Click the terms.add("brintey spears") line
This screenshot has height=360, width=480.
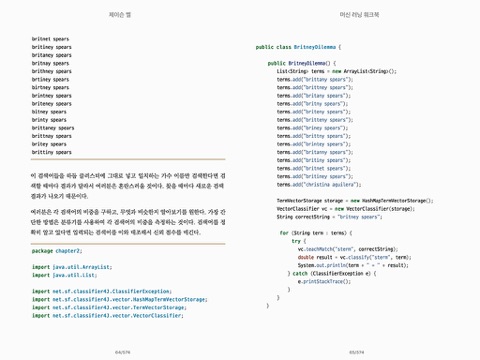point(313,144)
